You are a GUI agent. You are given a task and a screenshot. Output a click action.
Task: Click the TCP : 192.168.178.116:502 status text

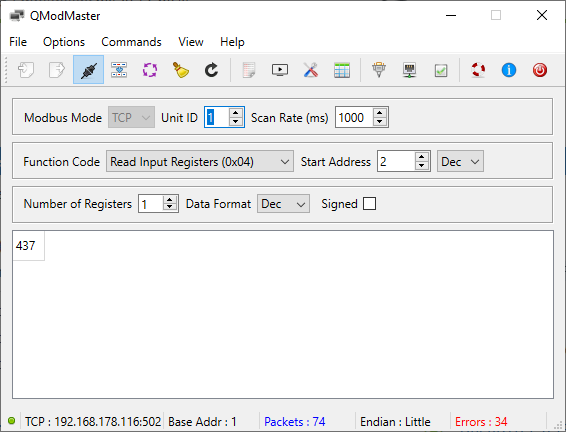pyautogui.click(x=93, y=422)
